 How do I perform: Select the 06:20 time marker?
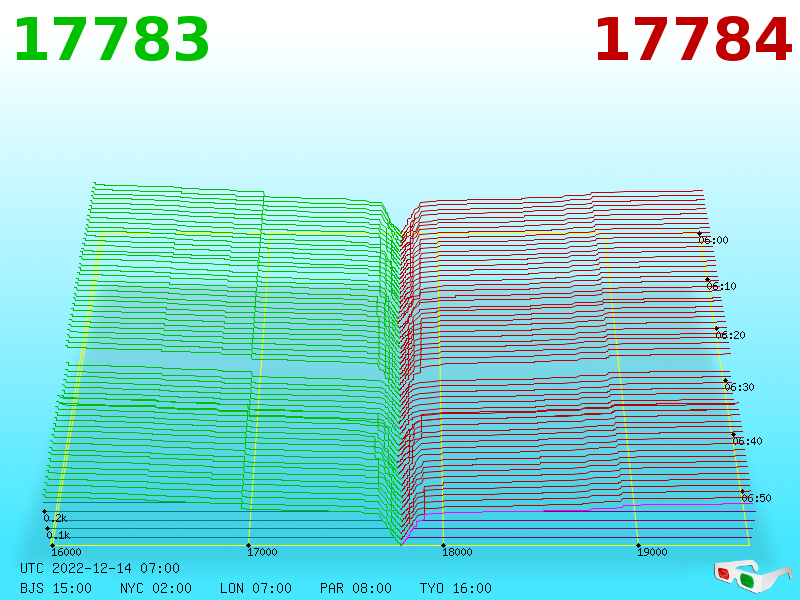pyautogui.click(x=731, y=335)
